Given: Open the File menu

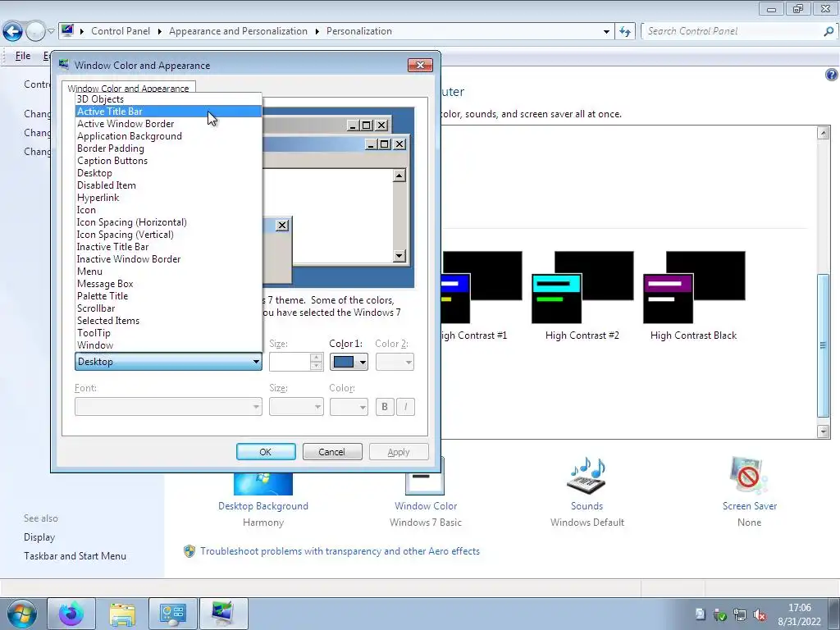Looking at the screenshot, I should pos(22,56).
